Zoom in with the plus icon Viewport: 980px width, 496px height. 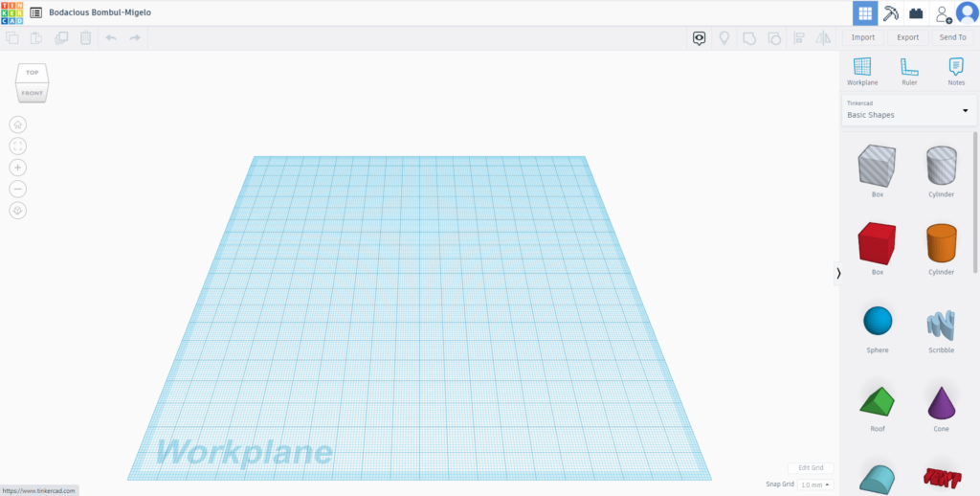(18, 168)
